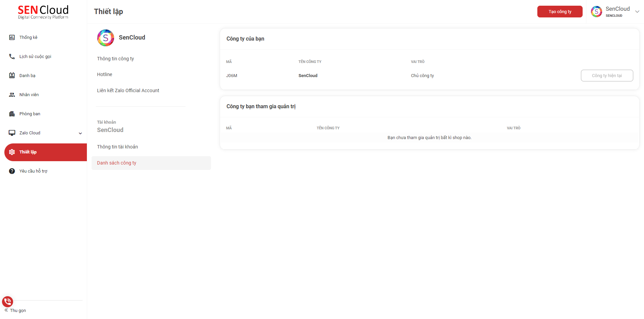Select Hotline in settings menu
644x319 pixels.
[105, 74]
